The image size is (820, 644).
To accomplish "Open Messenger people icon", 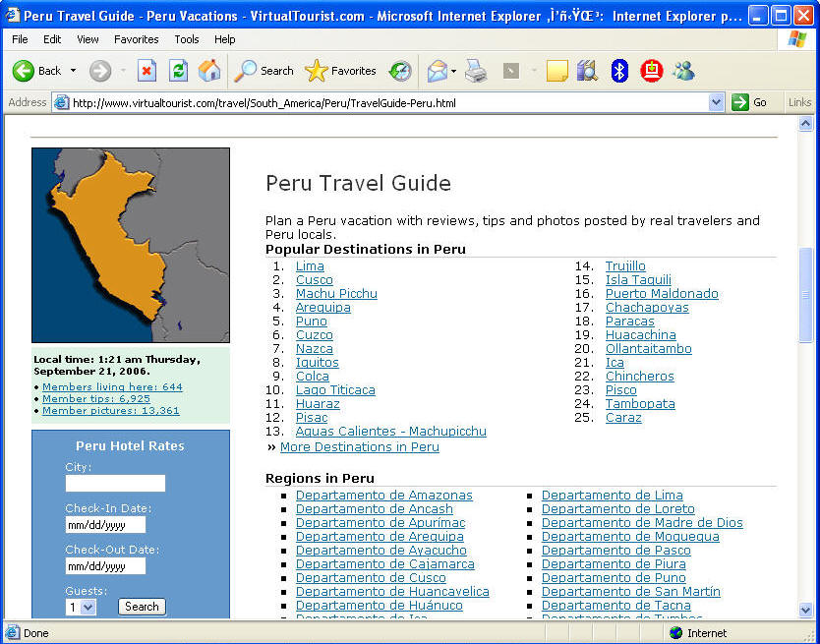I will coord(683,71).
